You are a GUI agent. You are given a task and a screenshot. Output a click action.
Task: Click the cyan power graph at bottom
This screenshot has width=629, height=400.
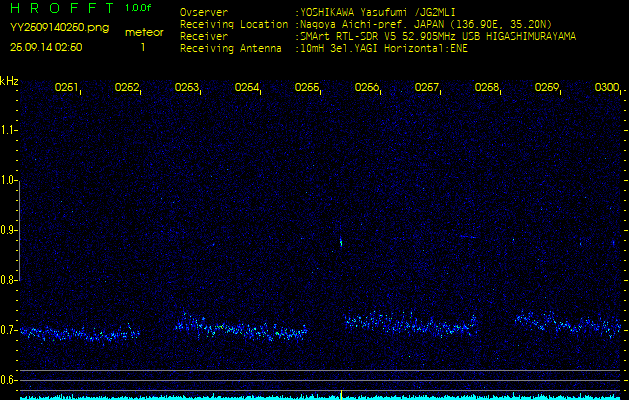(314, 396)
